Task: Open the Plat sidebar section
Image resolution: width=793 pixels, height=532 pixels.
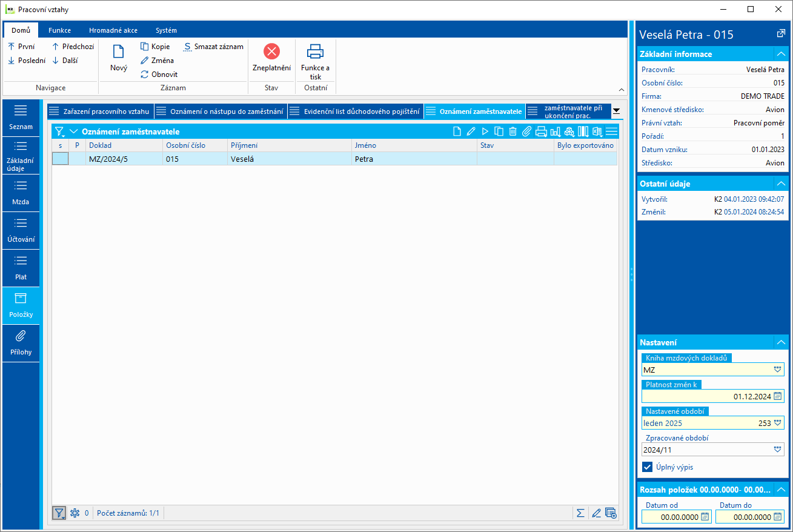Action: point(21,268)
